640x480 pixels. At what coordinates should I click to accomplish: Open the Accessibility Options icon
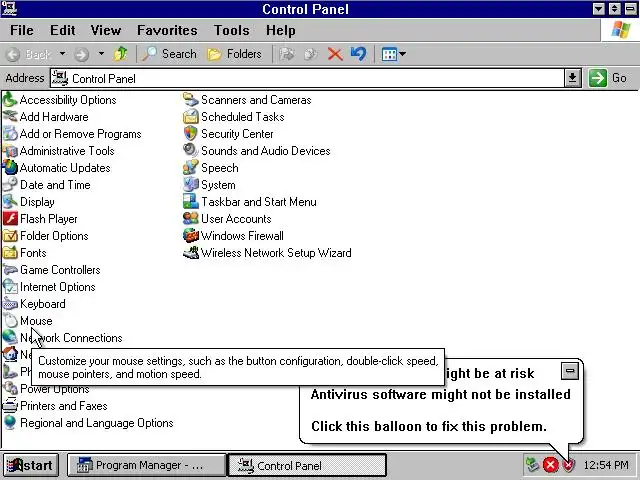pyautogui.click(x=10, y=100)
